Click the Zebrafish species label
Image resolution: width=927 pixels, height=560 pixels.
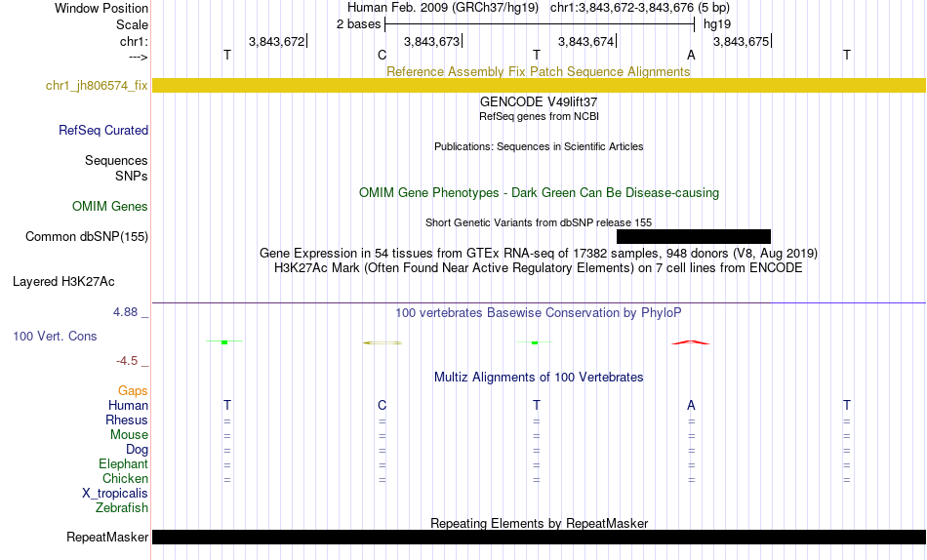click(x=122, y=508)
